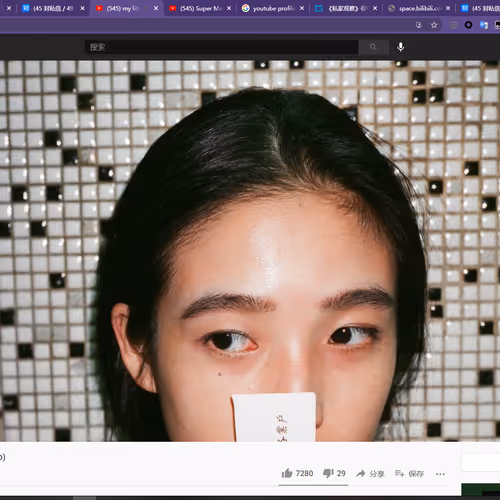The height and width of the screenshot is (500, 500).
Task: Focus the 搜索 search input field
Action: [221, 47]
